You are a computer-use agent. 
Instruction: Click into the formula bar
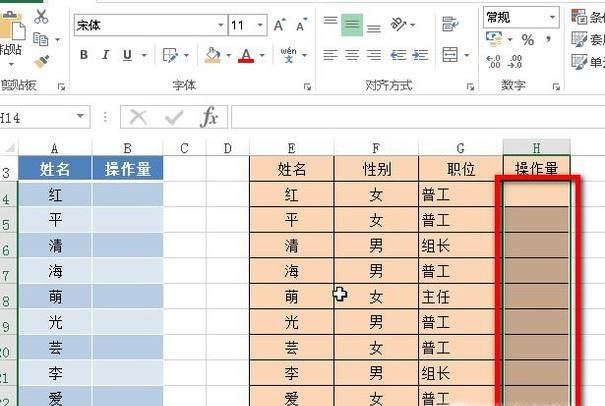coord(418,117)
